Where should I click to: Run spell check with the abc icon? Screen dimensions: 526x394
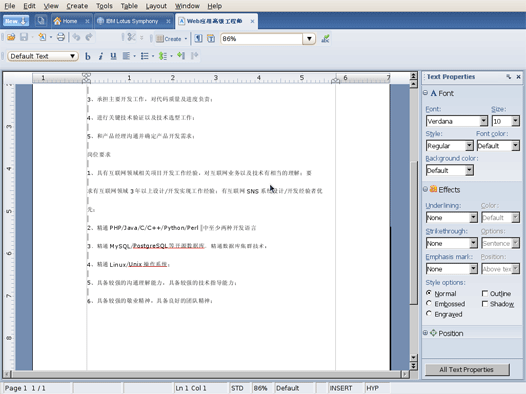tap(325, 39)
